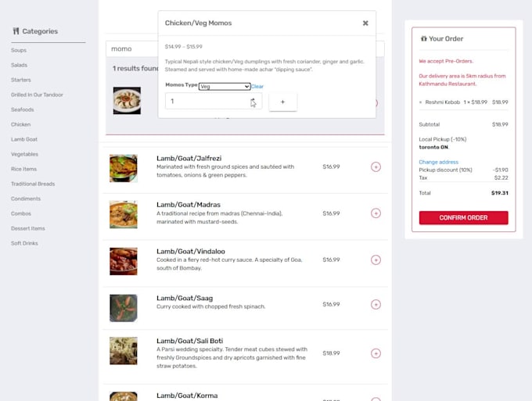The width and height of the screenshot is (532, 401).
Task: Select the Soft Drinks category
Action: [24, 243]
